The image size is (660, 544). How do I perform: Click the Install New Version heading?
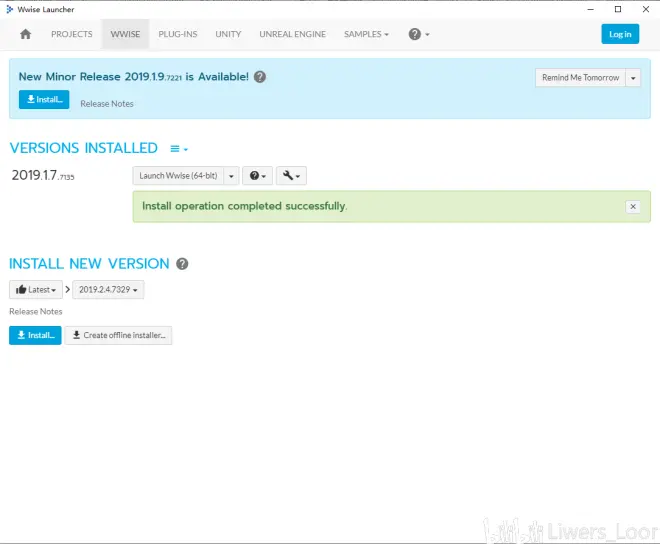coord(89,264)
